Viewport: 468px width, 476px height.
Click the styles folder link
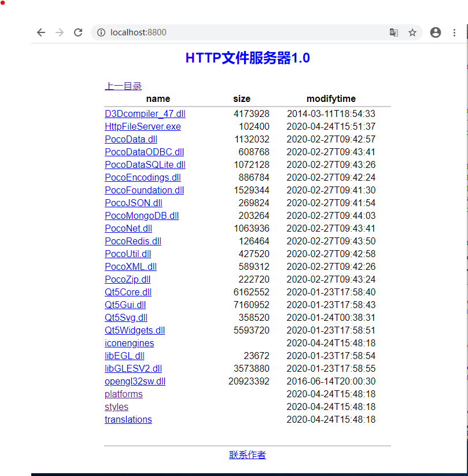pos(116,407)
